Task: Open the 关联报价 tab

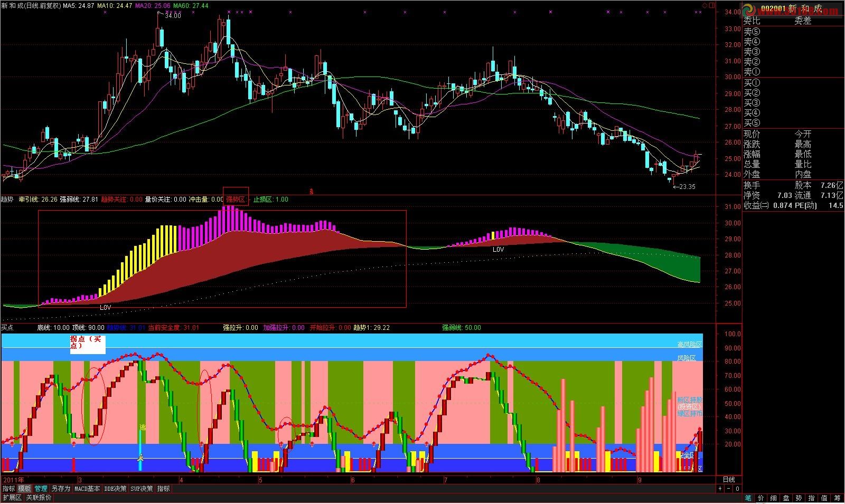Action: (x=39, y=498)
